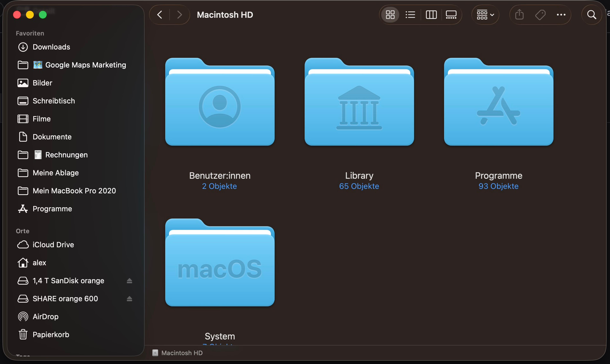Open Meine Ablage in sidebar

click(x=76, y=173)
